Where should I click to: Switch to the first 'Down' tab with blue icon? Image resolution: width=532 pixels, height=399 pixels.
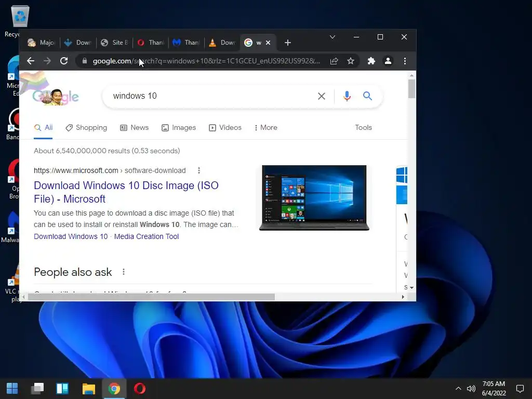[x=78, y=43]
